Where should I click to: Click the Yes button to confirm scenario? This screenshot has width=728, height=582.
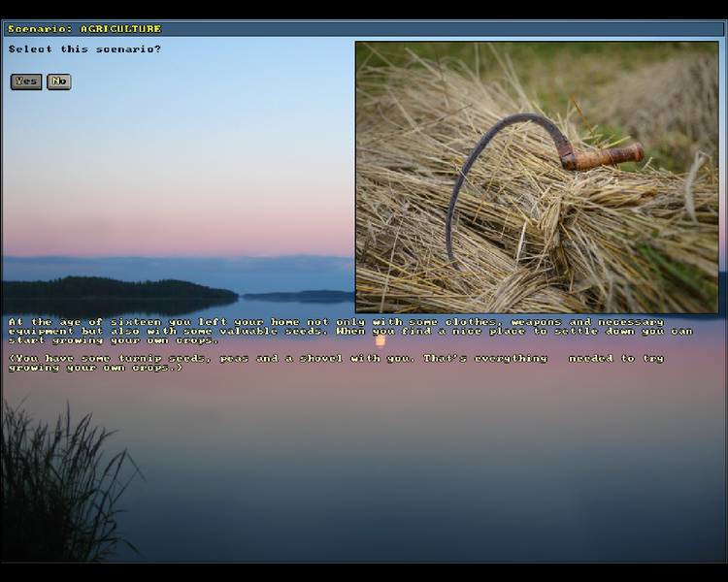[x=26, y=81]
